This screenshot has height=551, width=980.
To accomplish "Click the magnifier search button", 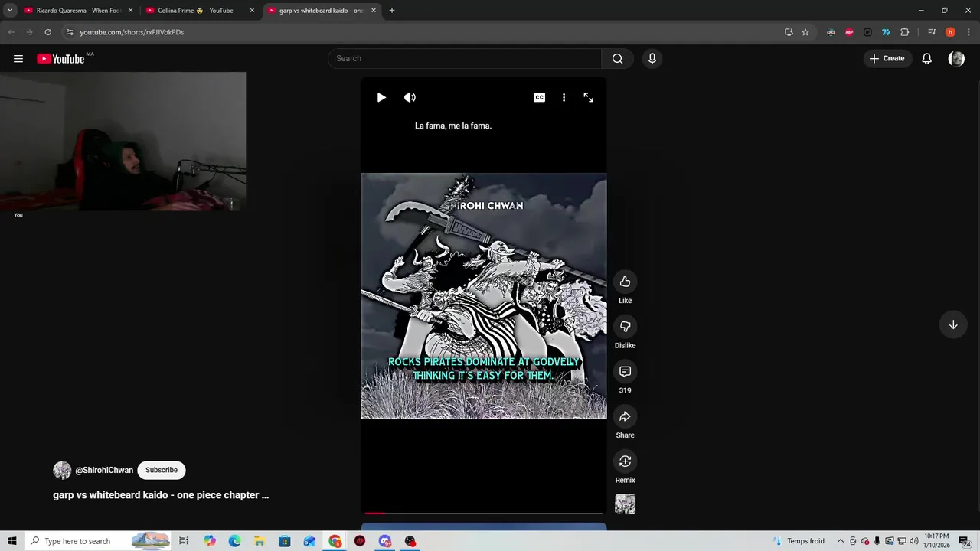I will 617,59.
